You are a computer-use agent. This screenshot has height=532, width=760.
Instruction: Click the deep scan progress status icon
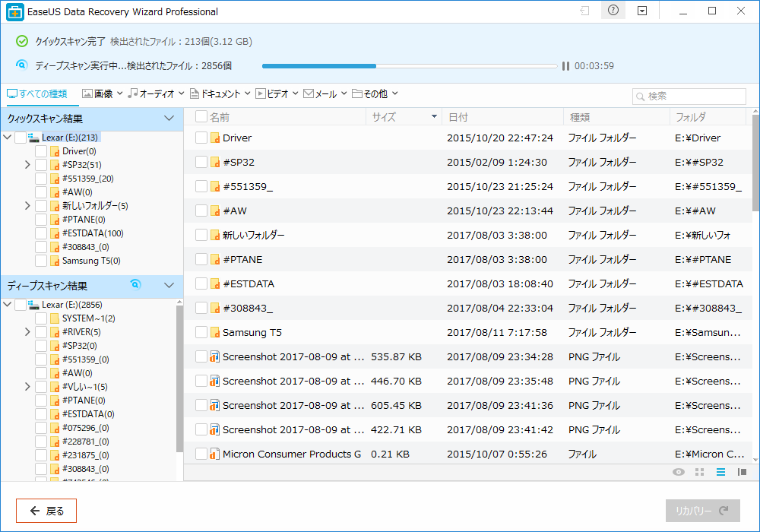coord(22,65)
